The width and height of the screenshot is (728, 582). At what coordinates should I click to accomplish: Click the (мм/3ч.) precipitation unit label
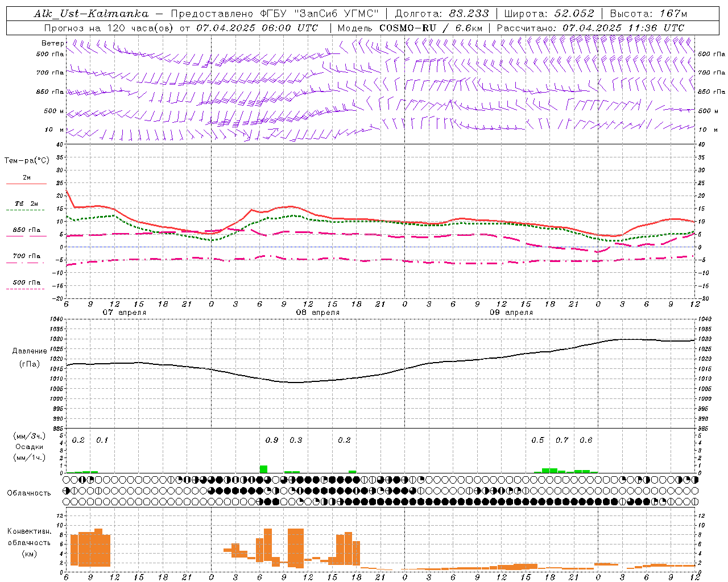30,436
